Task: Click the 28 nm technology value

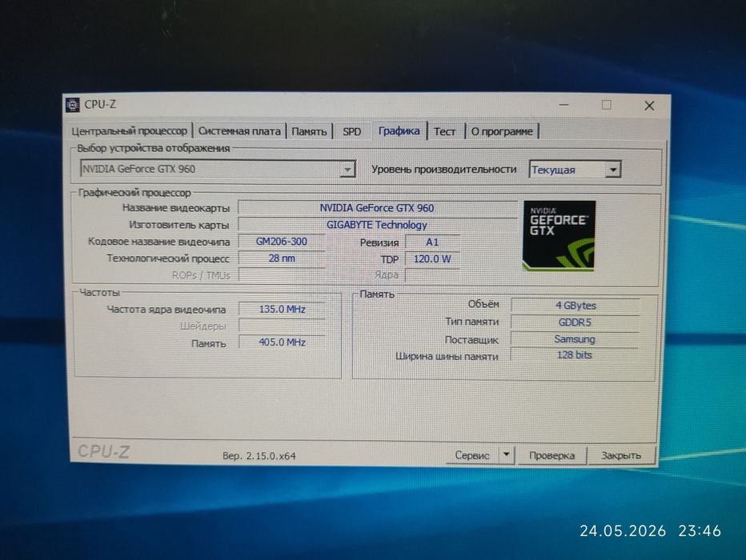Action: coord(282,258)
